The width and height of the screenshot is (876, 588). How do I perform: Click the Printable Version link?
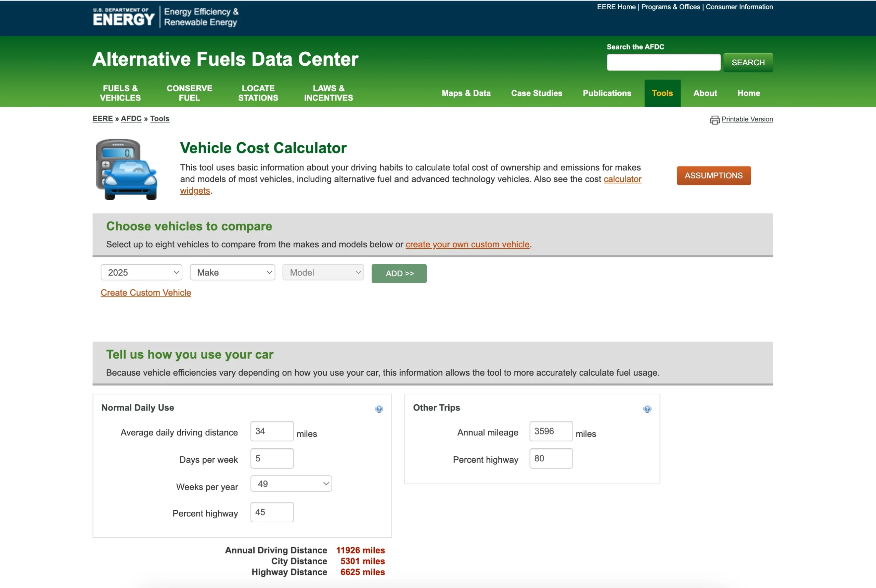pos(747,119)
